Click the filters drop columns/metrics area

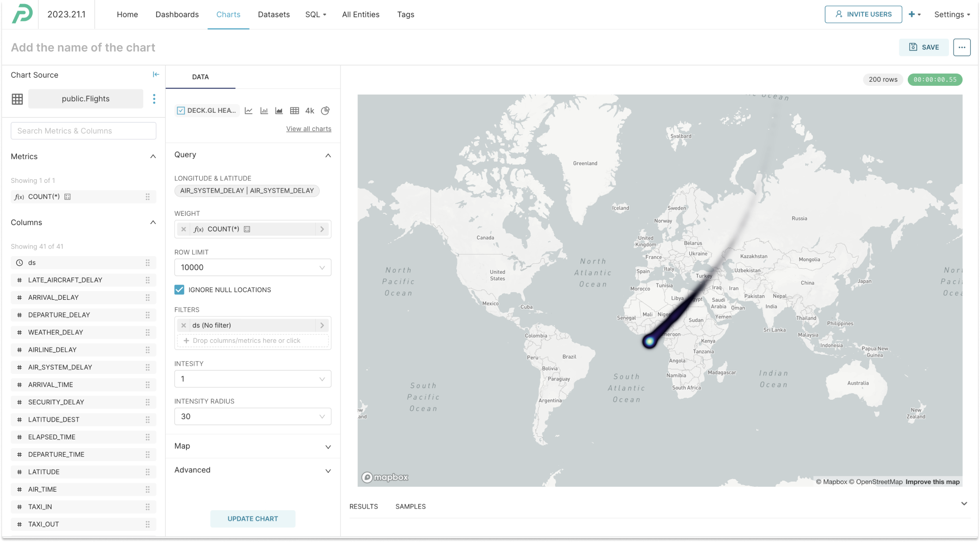pyautogui.click(x=253, y=341)
